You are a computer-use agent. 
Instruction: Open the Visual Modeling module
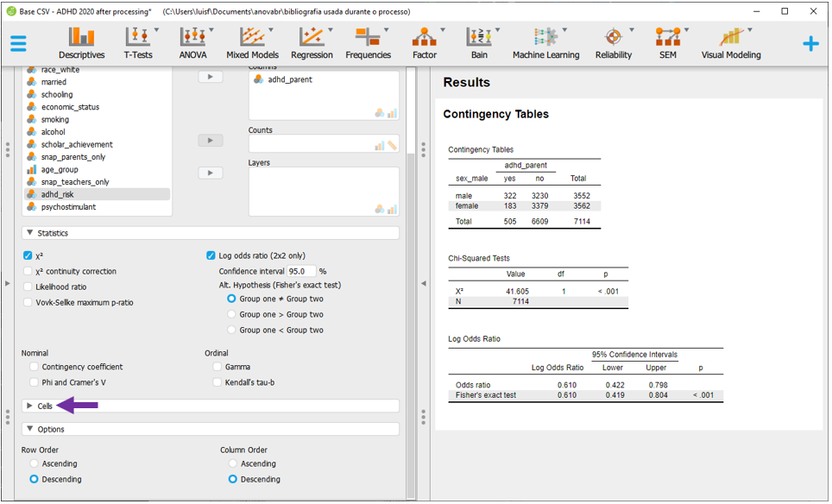pos(731,42)
